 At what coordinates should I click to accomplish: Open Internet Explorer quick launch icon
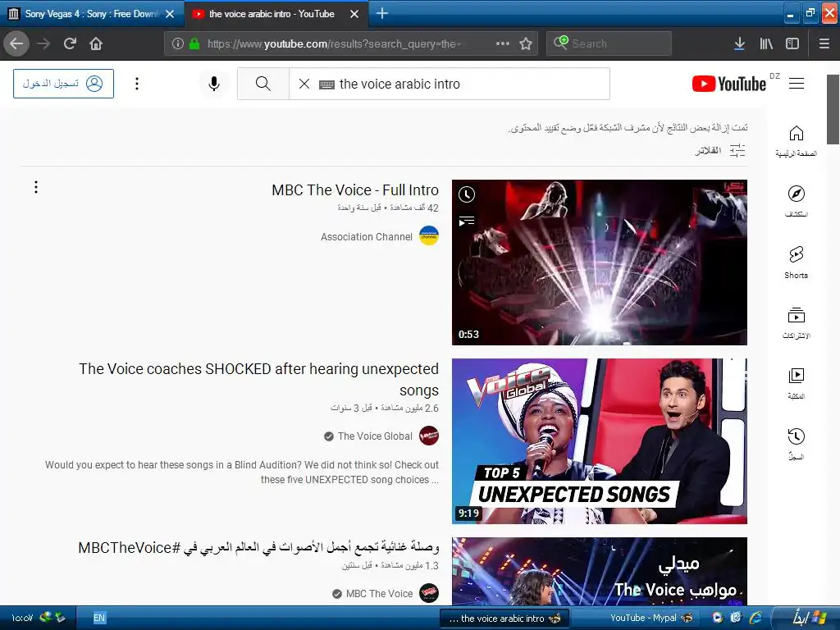[x=756, y=618]
